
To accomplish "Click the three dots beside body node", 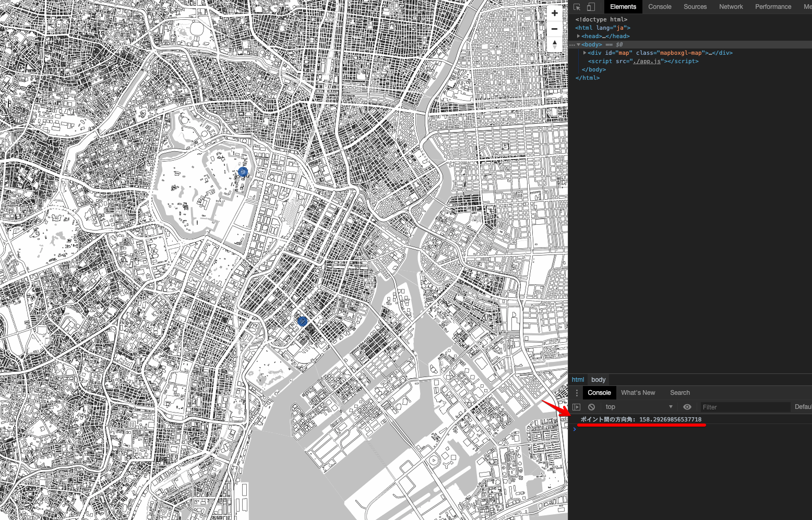I will point(572,45).
